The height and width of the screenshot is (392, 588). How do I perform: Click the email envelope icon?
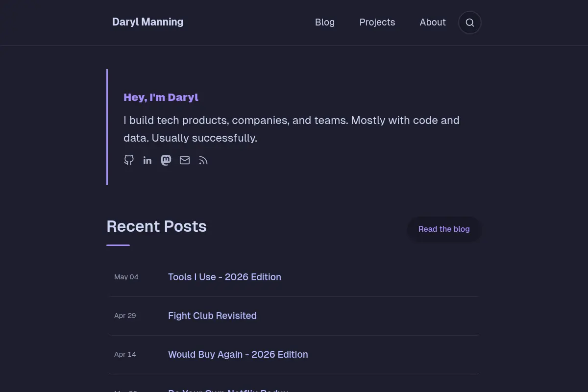point(185,160)
